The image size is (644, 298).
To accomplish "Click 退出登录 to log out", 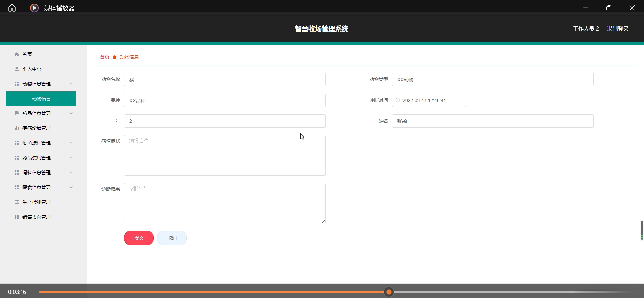I will pyautogui.click(x=618, y=29).
